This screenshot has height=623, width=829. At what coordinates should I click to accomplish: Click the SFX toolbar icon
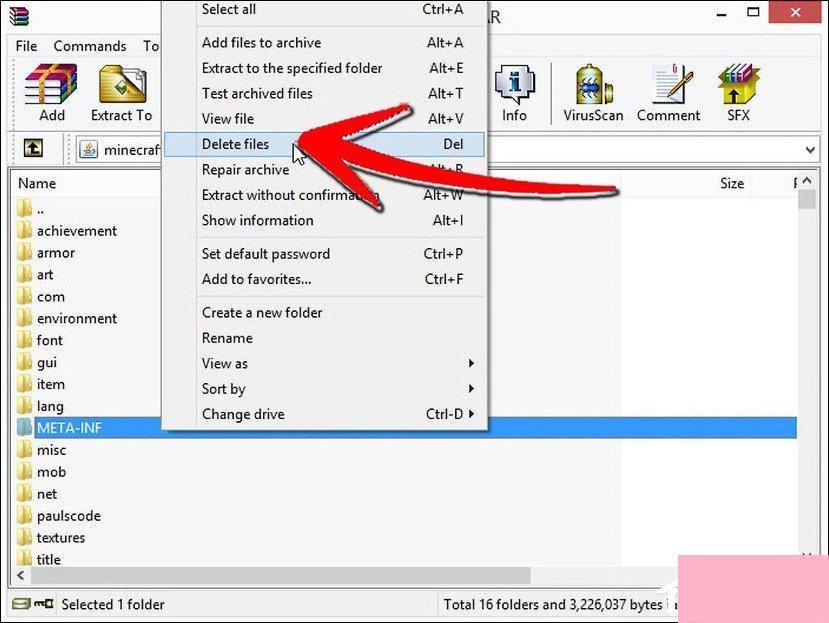(x=738, y=84)
